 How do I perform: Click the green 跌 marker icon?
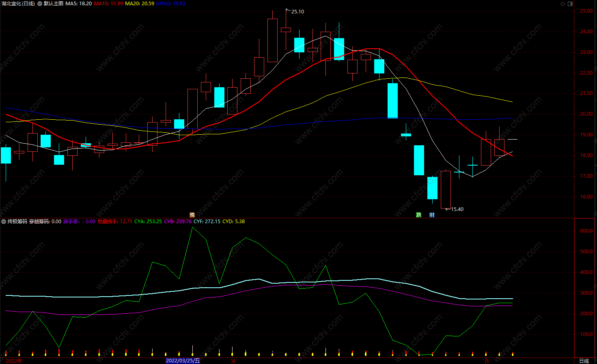tap(419, 215)
